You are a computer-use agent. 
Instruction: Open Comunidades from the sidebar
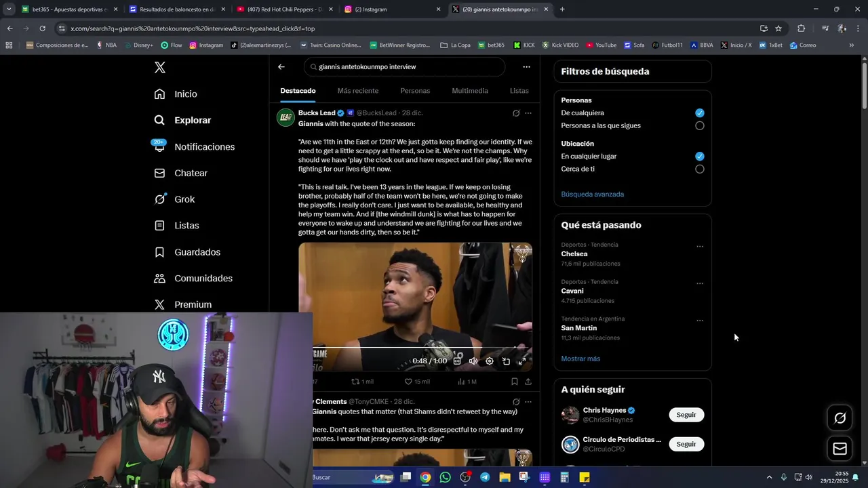pos(193,279)
